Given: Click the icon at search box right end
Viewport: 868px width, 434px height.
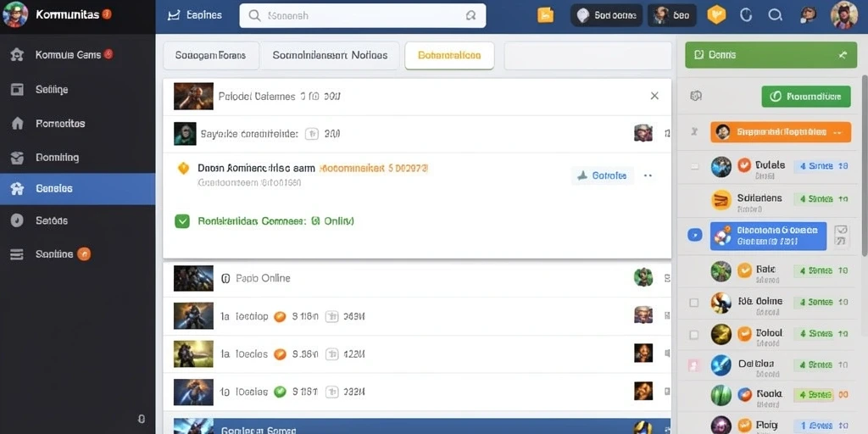Looking at the screenshot, I should [470, 15].
